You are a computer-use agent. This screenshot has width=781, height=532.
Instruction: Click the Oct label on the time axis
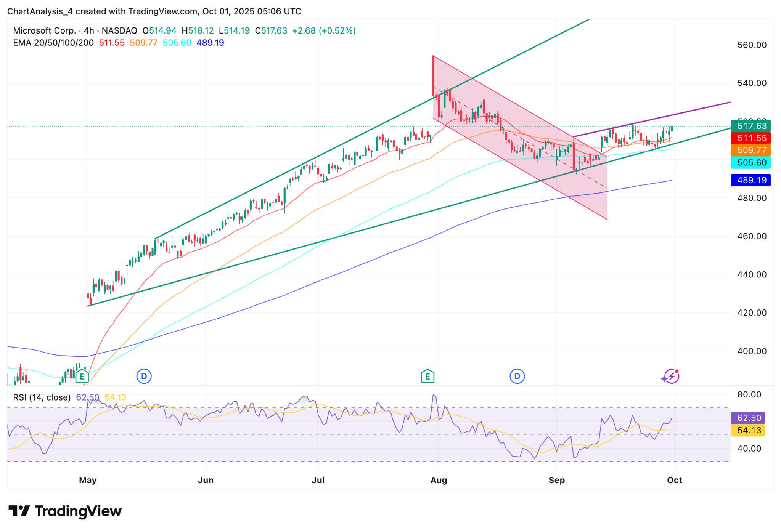coord(675,480)
